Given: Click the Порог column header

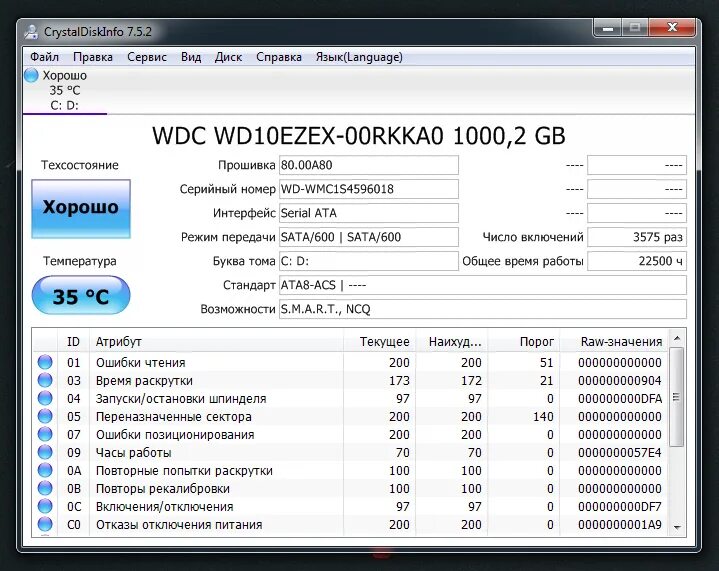Looking at the screenshot, I should click(x=523, y=342).
